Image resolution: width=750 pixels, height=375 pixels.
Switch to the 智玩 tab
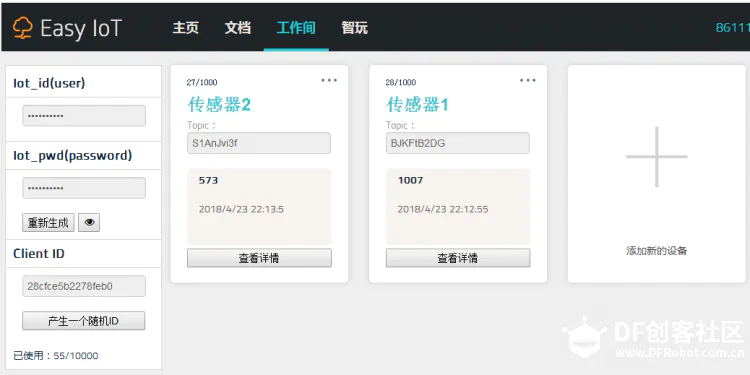tap(354, 28)
